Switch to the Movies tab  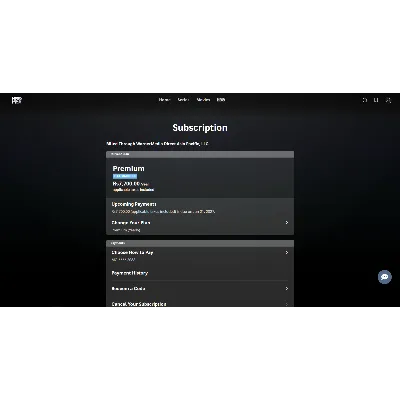click(x=203, y=100)
